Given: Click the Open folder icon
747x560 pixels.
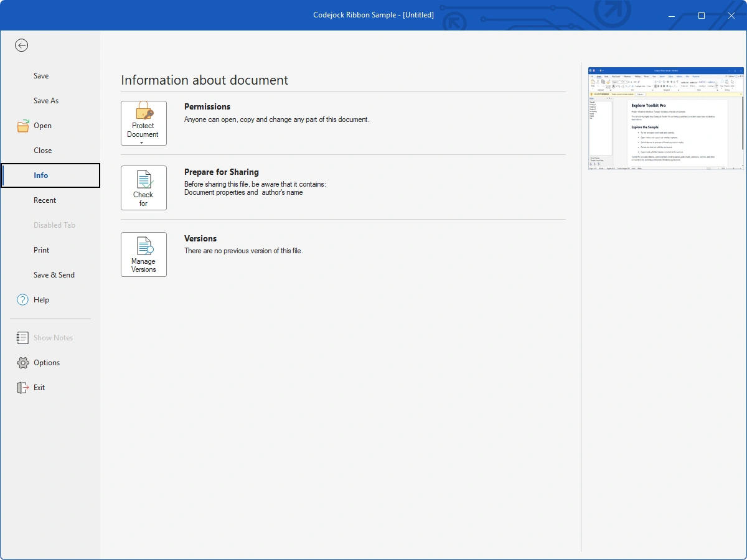Looking at the screenshot, I should pos(23,126).
